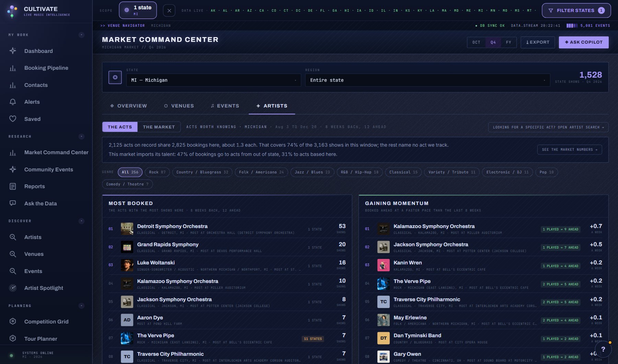The image size is (618, 364).
Task: Open the Dashboard sparkle icon
Action: tap(13, 51)
